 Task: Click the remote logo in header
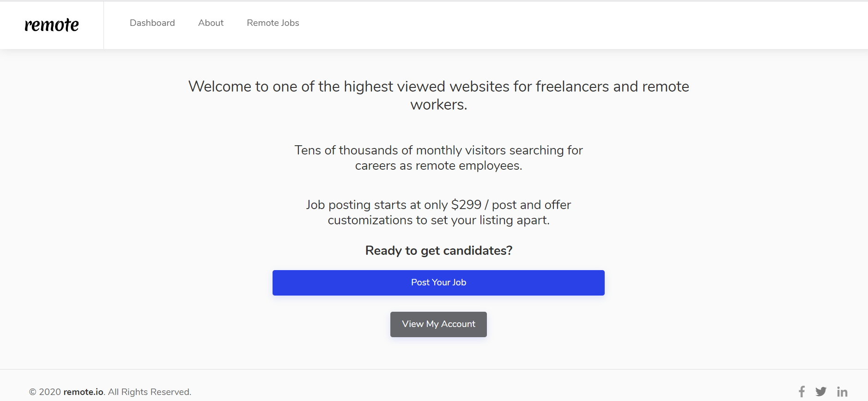[52, 25]
